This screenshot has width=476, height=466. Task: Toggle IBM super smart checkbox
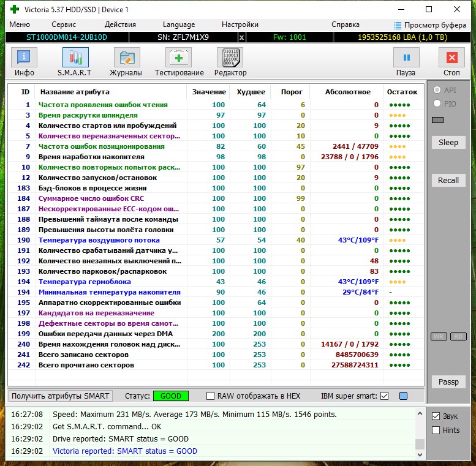pos(384,396)
